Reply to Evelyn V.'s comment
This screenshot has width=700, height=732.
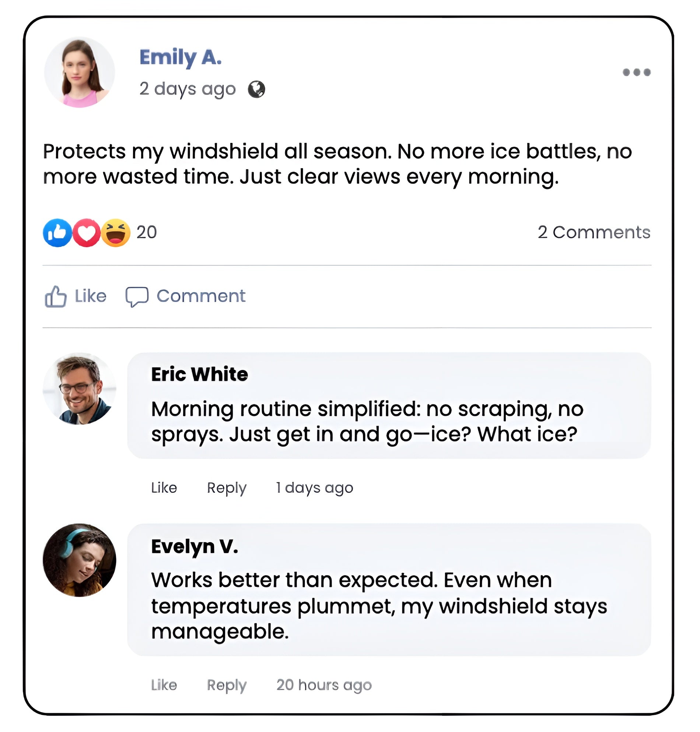click(227, 685)
